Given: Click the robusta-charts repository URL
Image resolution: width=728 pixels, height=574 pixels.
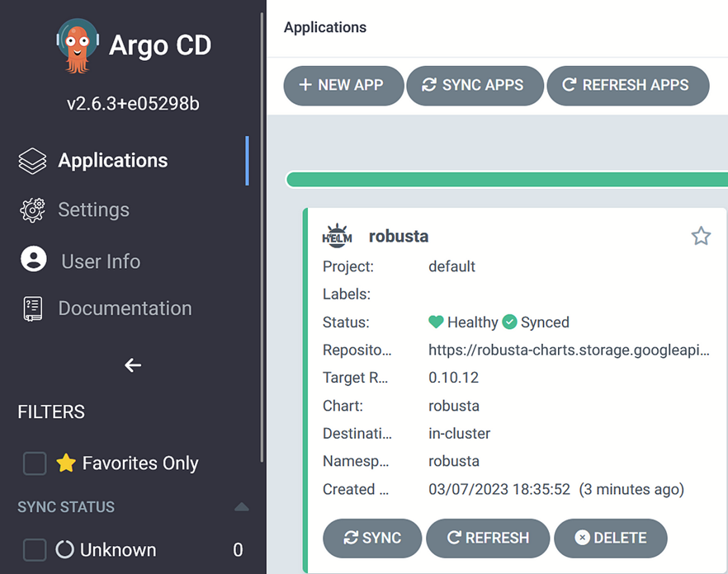Looking at the screenshot, I should [x=569, y=350].
